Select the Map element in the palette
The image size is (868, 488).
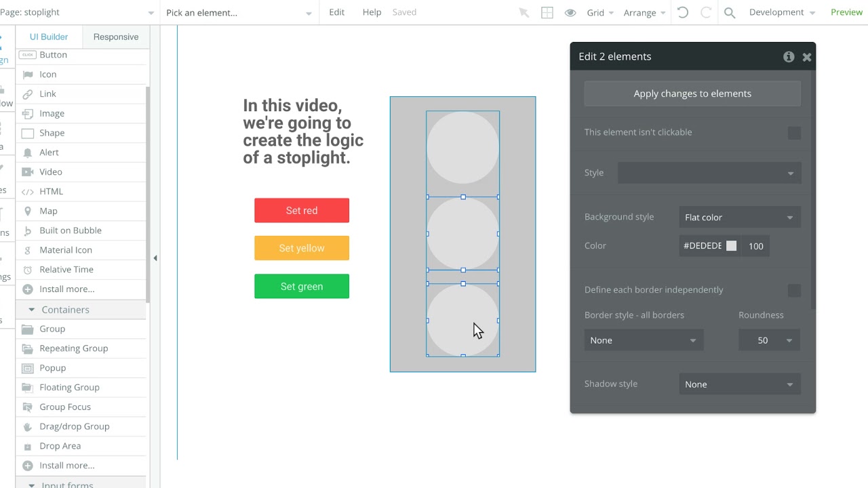click(x=48, y=211)
